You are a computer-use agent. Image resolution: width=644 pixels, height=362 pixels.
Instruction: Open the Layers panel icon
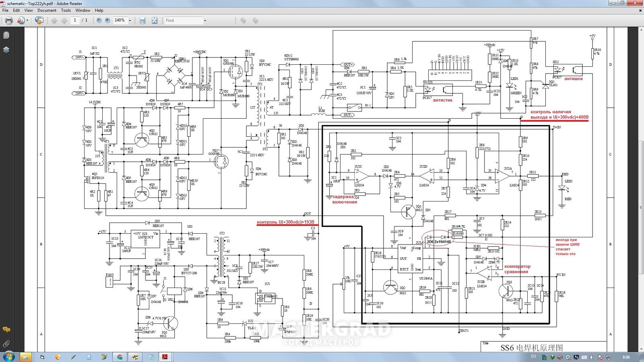(6, 50)
